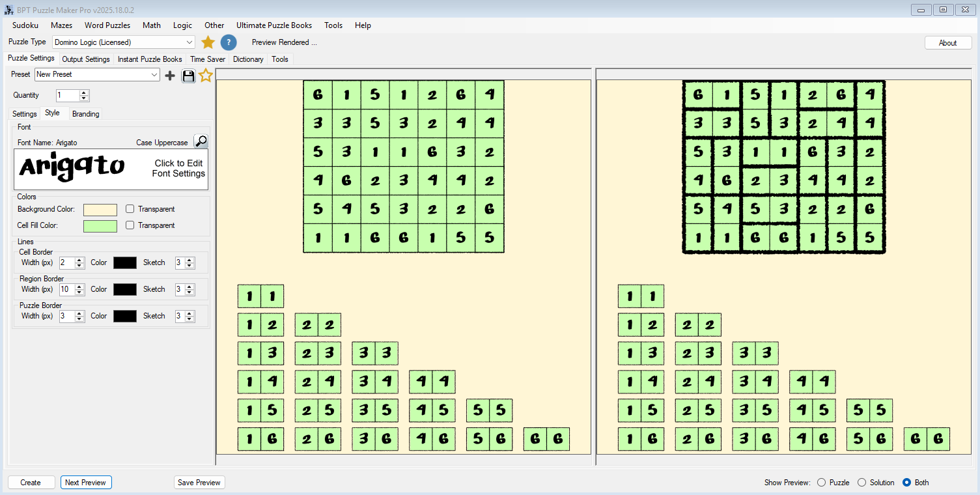Image resolution: width=980 pixels, height=495 pixels.
Task: Save the preset using the floppy disk icon
Action: tap(188, 75)
